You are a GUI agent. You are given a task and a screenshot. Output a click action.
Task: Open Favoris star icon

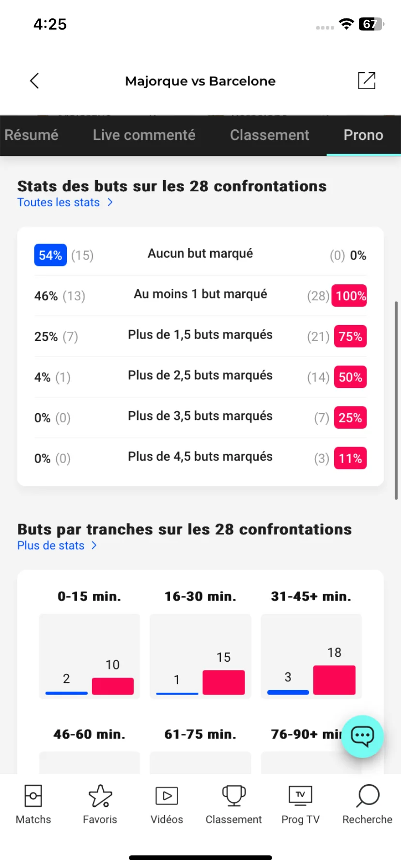click(x=100, y=795)
